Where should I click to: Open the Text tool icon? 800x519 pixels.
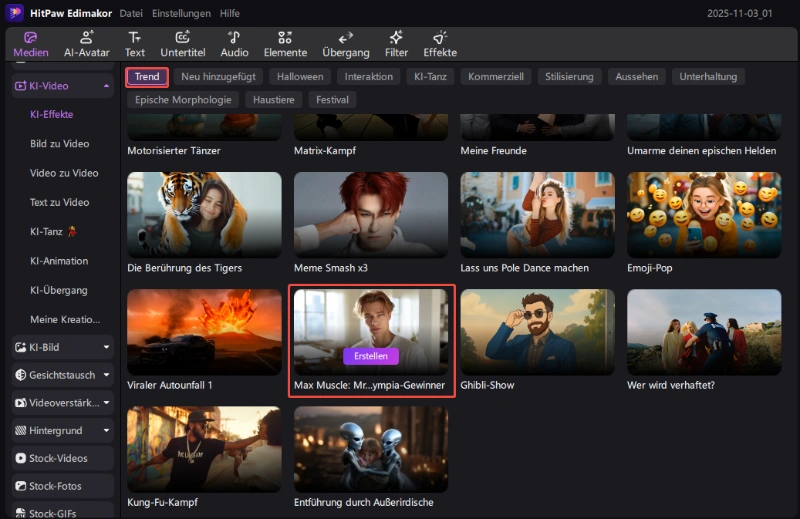[135, 37]
